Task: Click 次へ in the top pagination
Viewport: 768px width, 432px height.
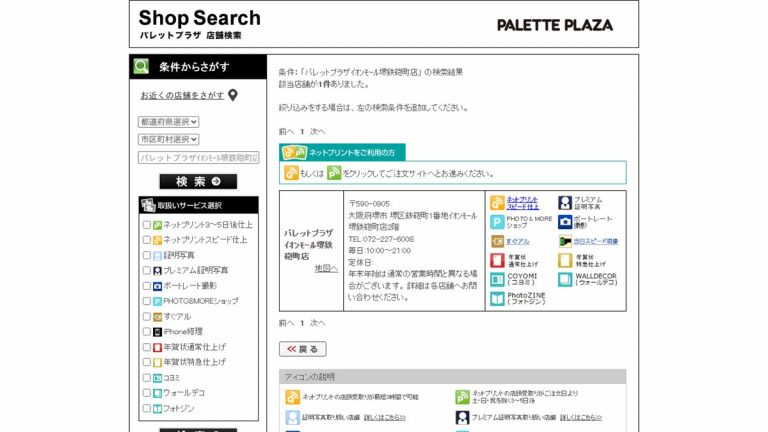Action: (x=317, y=131)
